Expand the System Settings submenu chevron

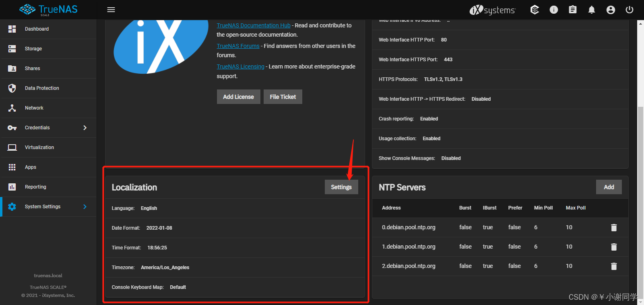[x=85, y=207]
